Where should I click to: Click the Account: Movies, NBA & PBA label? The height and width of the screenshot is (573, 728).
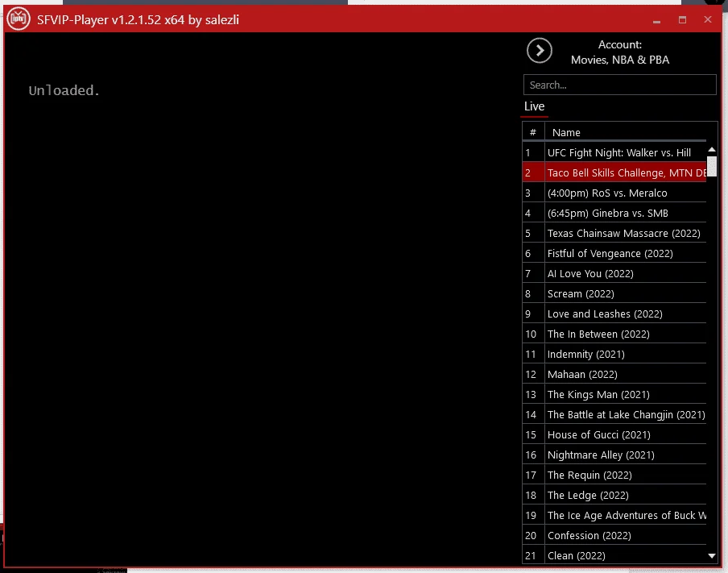point(620,52)
